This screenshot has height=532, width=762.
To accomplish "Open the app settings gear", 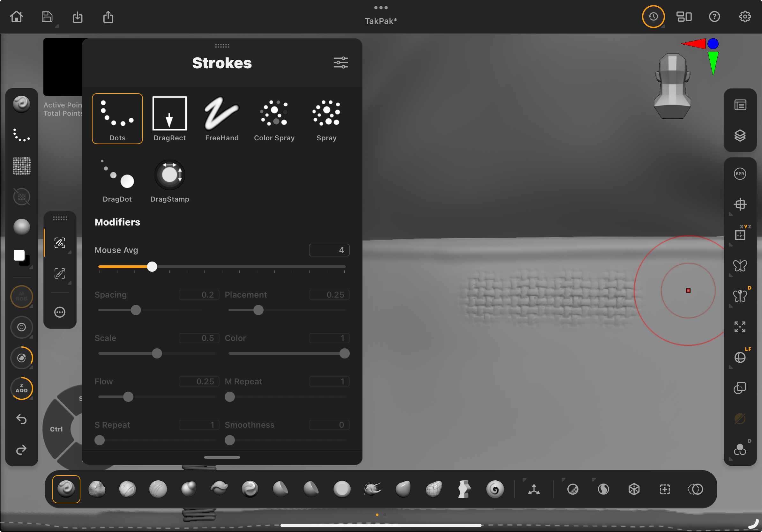I will tap(745, 17).
